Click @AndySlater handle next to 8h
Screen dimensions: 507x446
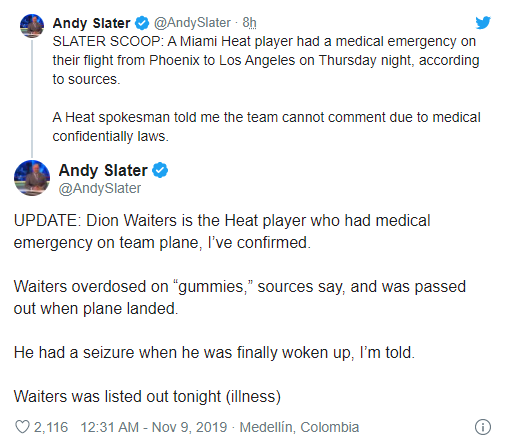tap(192, 23)
